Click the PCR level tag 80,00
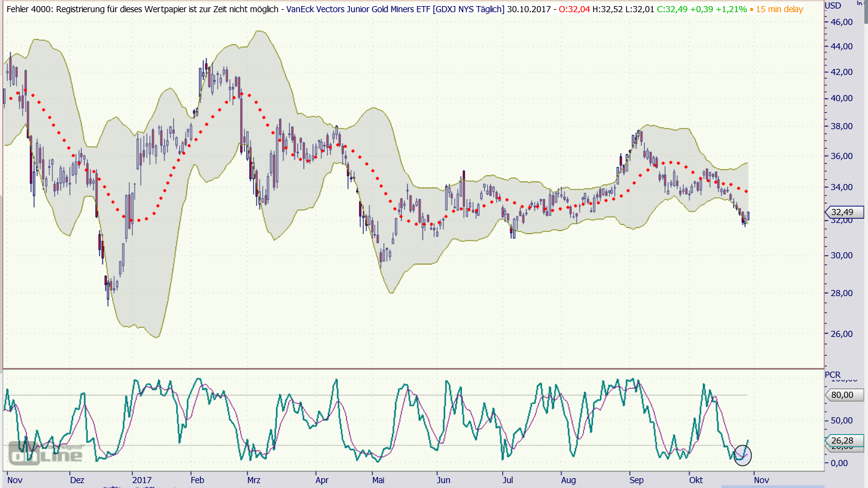This screenshot has height=488, width=868. (845, 395)
